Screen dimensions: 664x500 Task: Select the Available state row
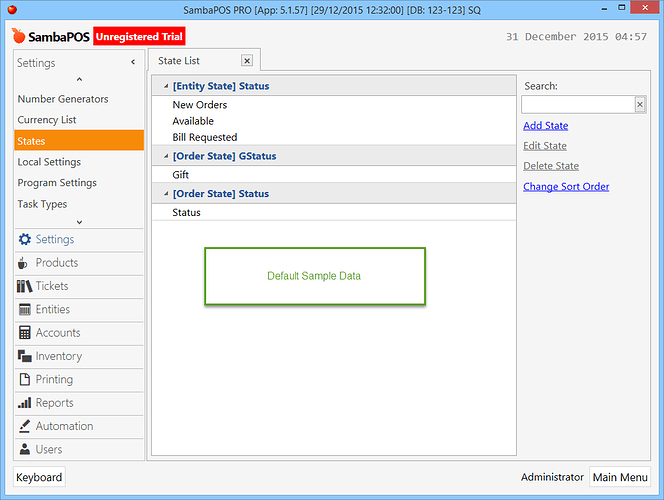click(334, 121)
